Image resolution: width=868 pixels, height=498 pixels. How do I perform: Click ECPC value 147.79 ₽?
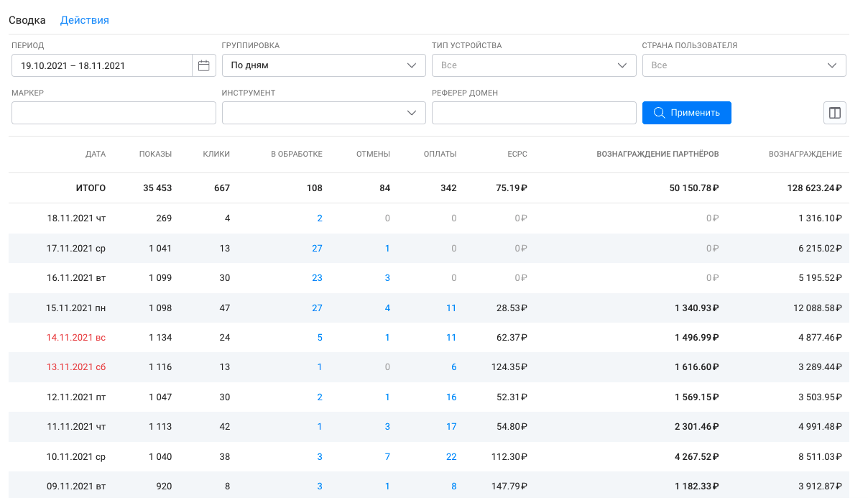[510, 487]
